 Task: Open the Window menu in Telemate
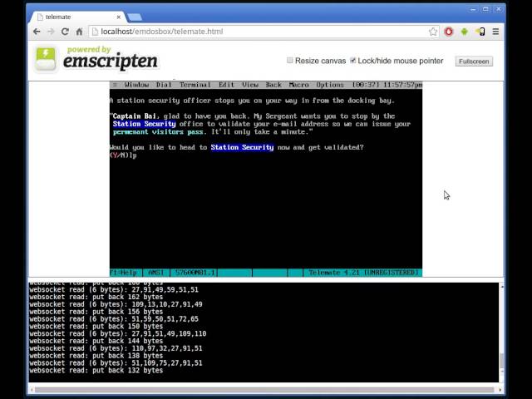pos(136,85)
